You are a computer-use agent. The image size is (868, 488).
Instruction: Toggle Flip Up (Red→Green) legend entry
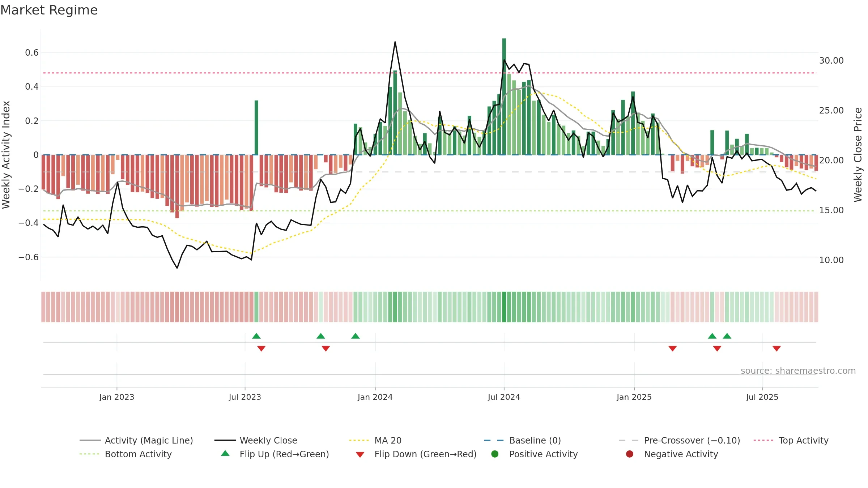pyautogui.click(x=275, y=454)
